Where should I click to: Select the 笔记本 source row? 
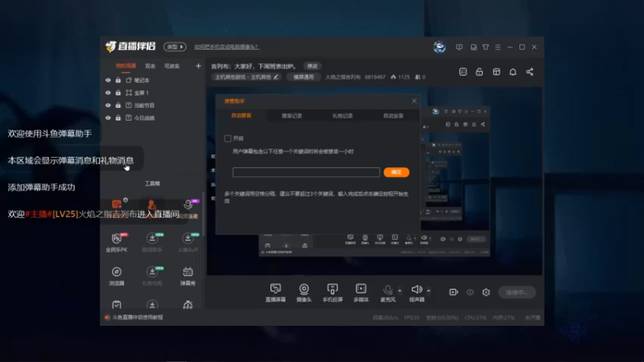point(152,80)
